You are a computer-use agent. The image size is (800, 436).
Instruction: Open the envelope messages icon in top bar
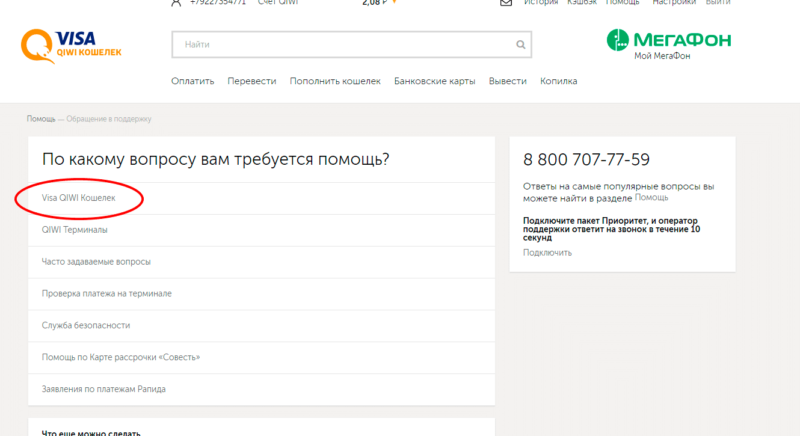[506, 3]
